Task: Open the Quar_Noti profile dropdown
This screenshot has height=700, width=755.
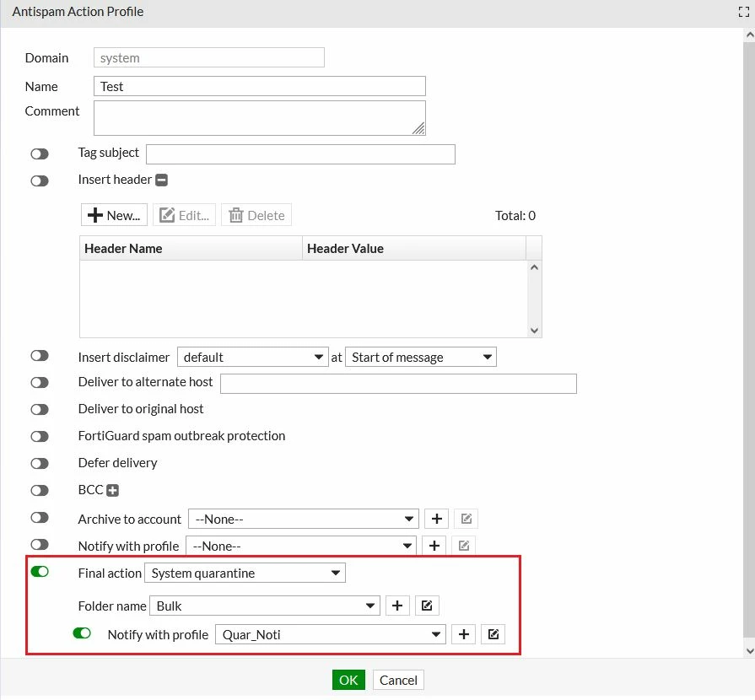Action: coord(331,634)
